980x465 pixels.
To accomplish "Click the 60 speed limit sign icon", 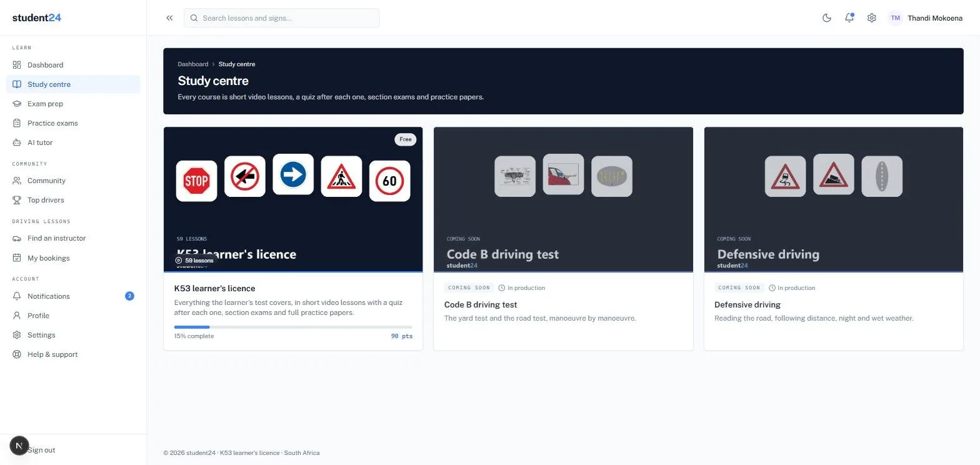I will point(390,181).
